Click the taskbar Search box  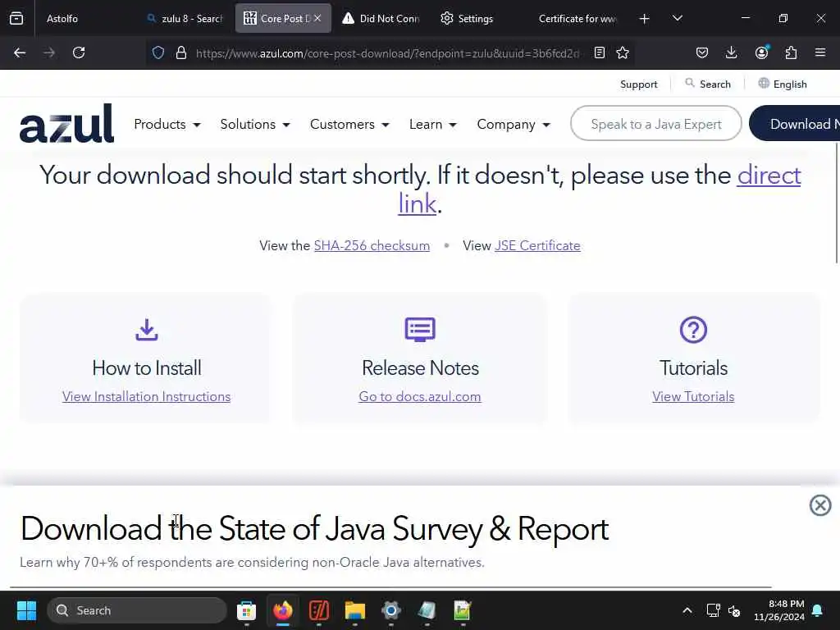(x=137, y=610)
